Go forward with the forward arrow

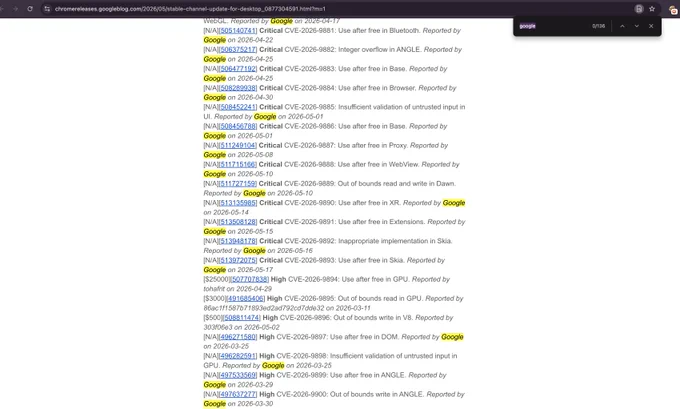pos(16,9)
